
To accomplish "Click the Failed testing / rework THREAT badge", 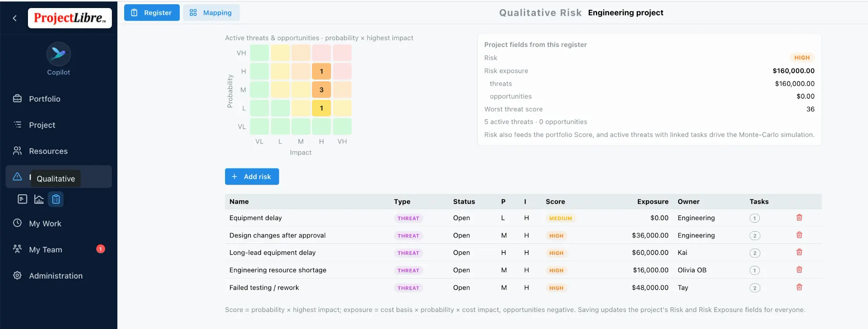I will [x=408, y=288].
